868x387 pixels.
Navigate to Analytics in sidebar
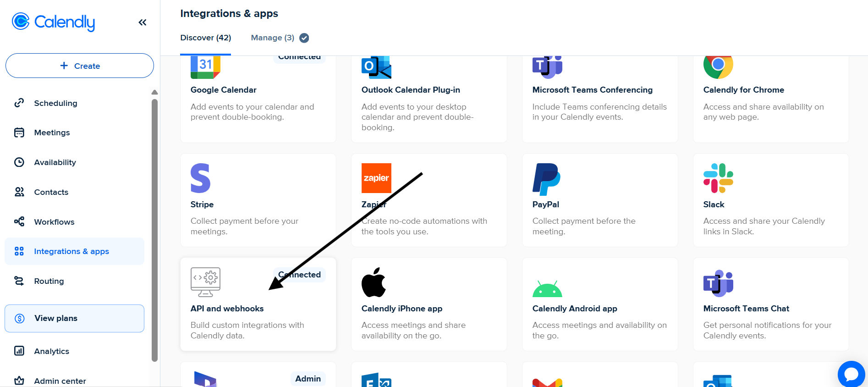pos(51,351)
